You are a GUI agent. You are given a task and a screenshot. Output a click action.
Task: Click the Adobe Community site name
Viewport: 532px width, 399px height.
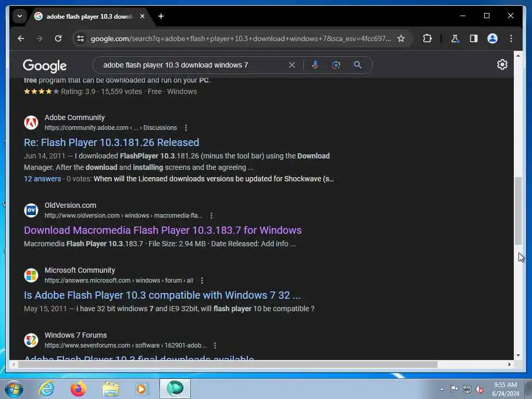75,118
